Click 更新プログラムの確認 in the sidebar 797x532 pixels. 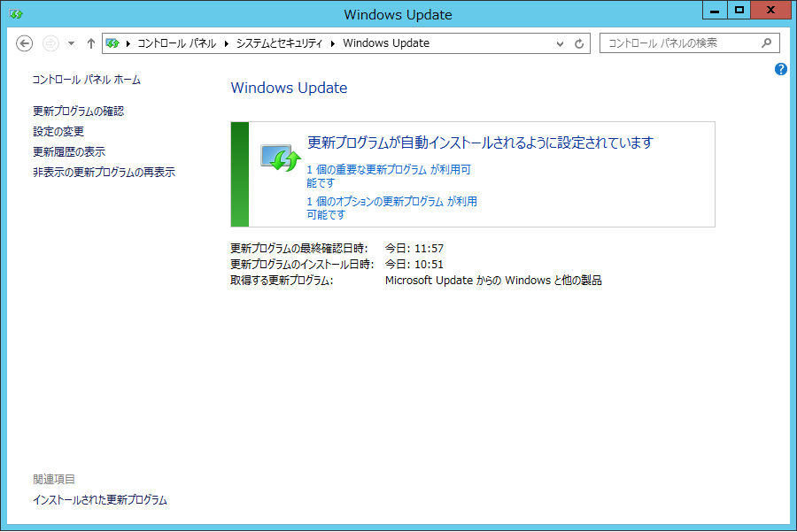click(78, 112)
